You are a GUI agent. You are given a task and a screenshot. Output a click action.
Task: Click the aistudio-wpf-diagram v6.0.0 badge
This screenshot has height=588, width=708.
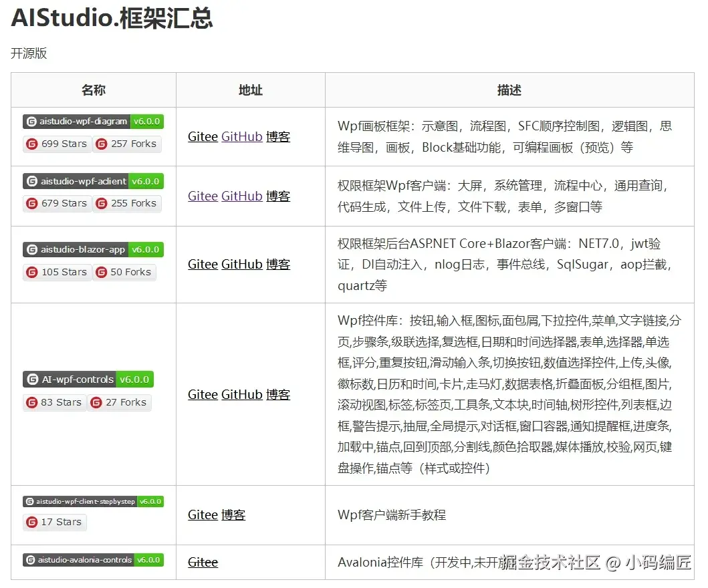(x=93, y=122)
